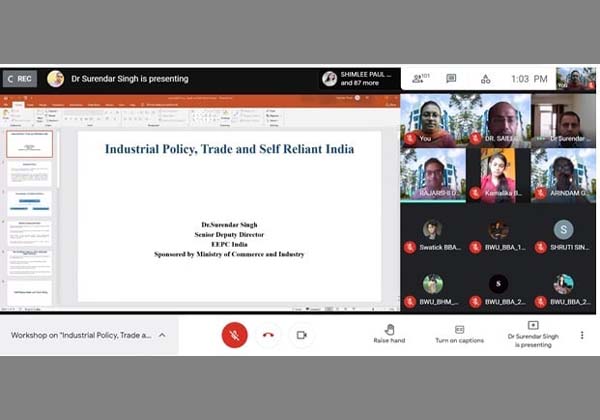The width and height of the screenshot is (600, 420).
Task: Select the ARINDAM participant video tile
Action: (x=563, y=175)
